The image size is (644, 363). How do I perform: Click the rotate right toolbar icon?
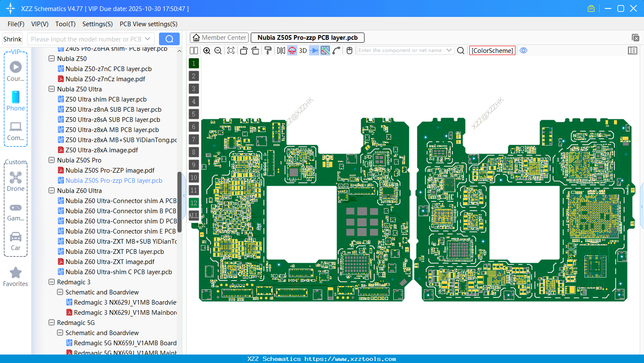(255, 50)
